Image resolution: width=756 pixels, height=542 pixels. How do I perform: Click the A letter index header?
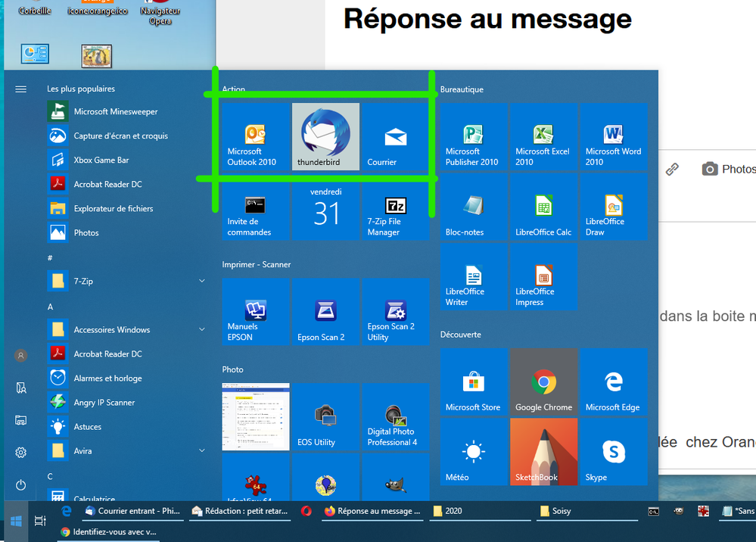click(50, 307)
